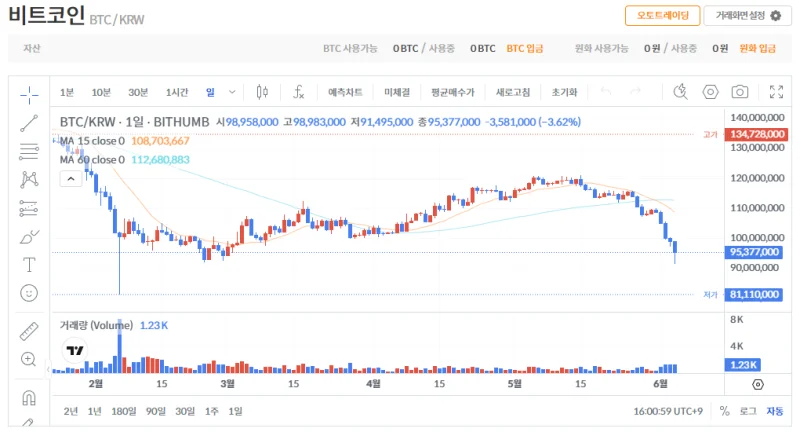Screen dimensions: 800x432
Task: Expand the interval dropdown arrow
Action: point(232,92)
